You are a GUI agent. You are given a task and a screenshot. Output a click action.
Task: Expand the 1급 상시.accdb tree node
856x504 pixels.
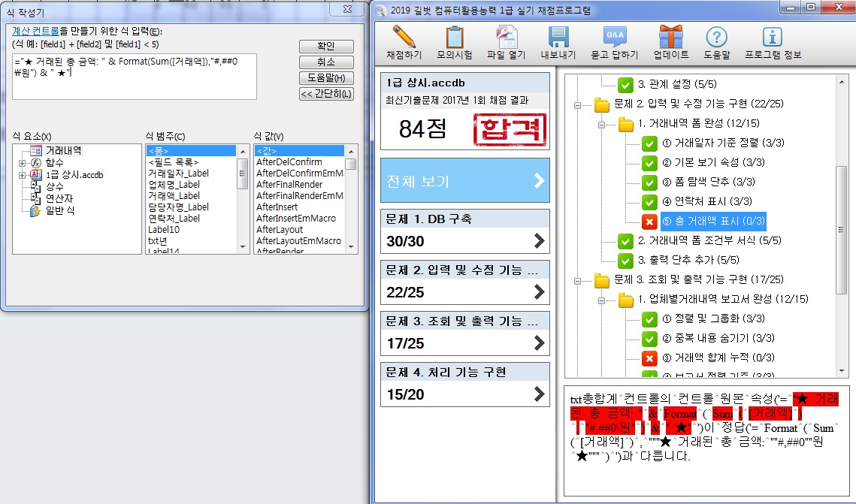tap(23, 175)
